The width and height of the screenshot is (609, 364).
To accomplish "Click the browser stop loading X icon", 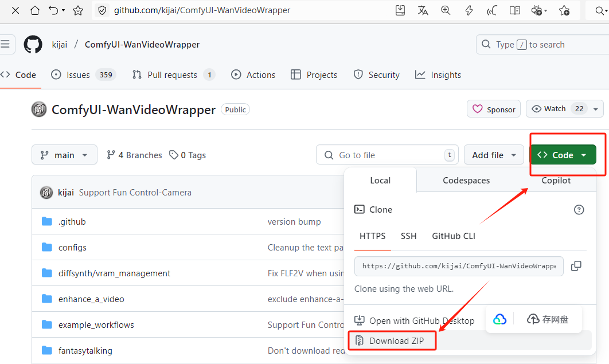I will pyautogui.click(x=15, y=10).
